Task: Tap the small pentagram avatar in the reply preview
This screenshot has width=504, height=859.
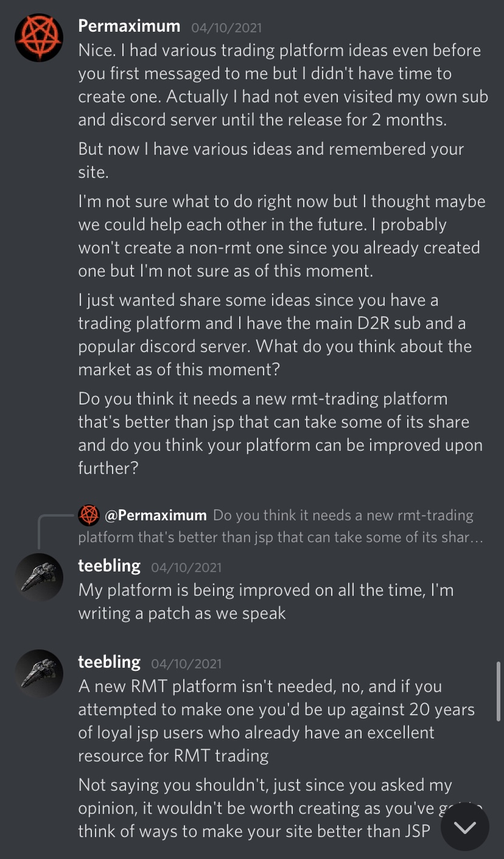Action: (x=89, y=515)
